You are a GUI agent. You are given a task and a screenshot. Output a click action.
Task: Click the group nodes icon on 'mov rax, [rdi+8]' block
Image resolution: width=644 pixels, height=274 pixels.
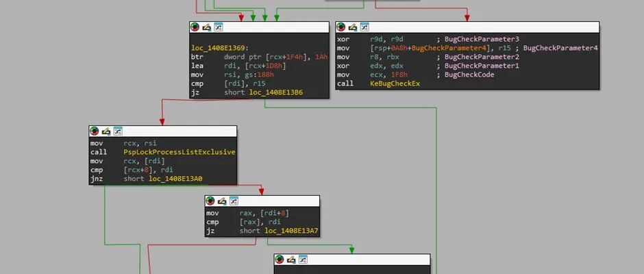tap(234, 201)
